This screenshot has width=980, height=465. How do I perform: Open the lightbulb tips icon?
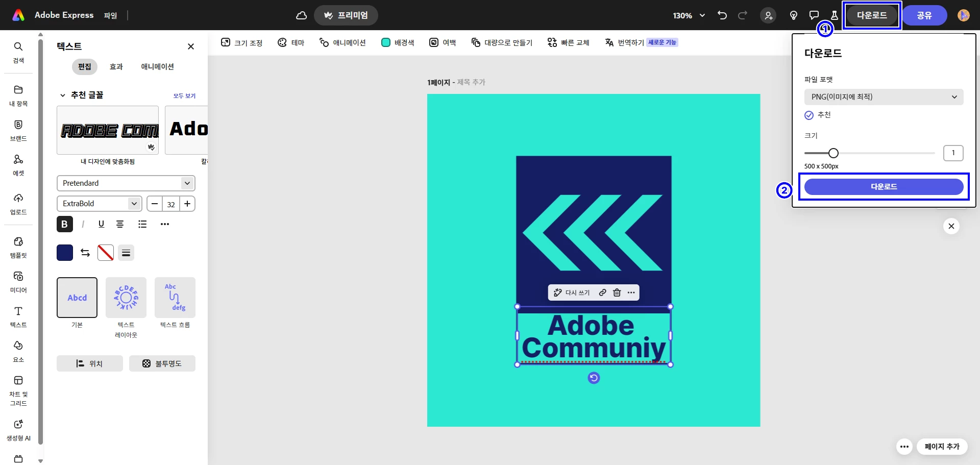click(794, 15)
